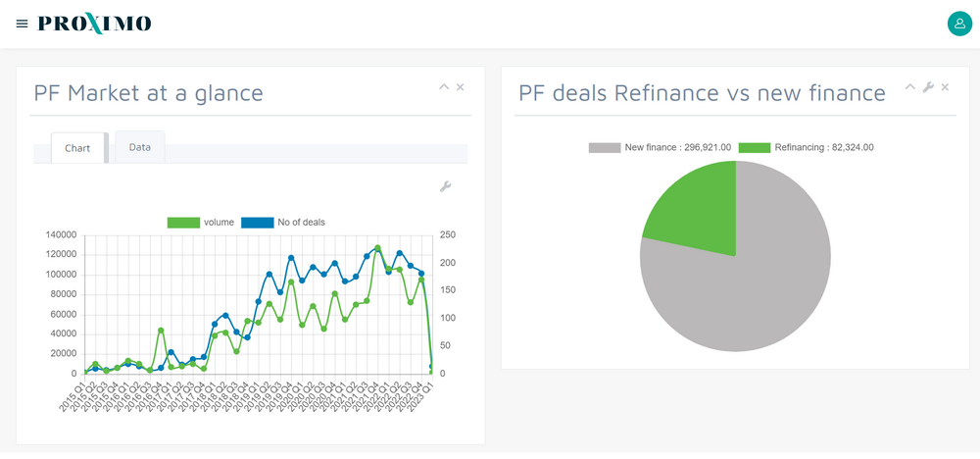Viewport: 980px width, 459px height.
Task: Open the hamburger navigation menu
Action: pyautogui.click(x=22, y=24)
